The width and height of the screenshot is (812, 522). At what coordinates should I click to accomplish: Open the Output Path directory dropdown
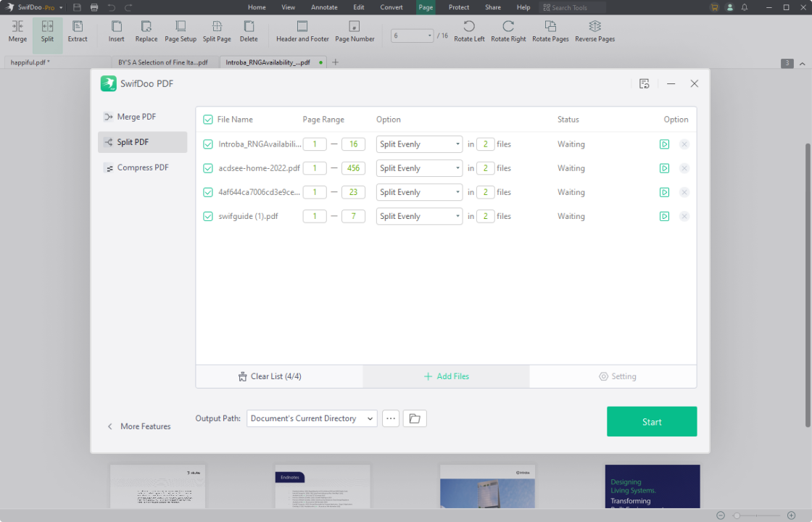click(x=312, y=418)
